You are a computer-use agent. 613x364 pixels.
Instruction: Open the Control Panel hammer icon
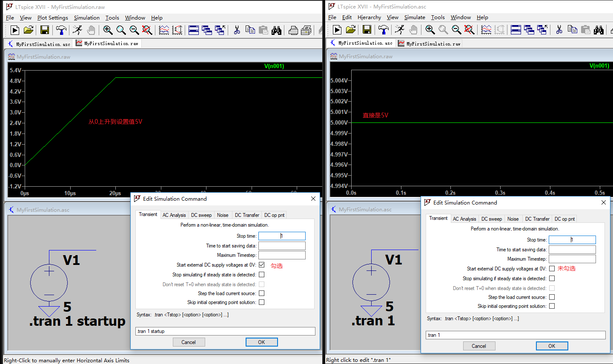(60, 30)
